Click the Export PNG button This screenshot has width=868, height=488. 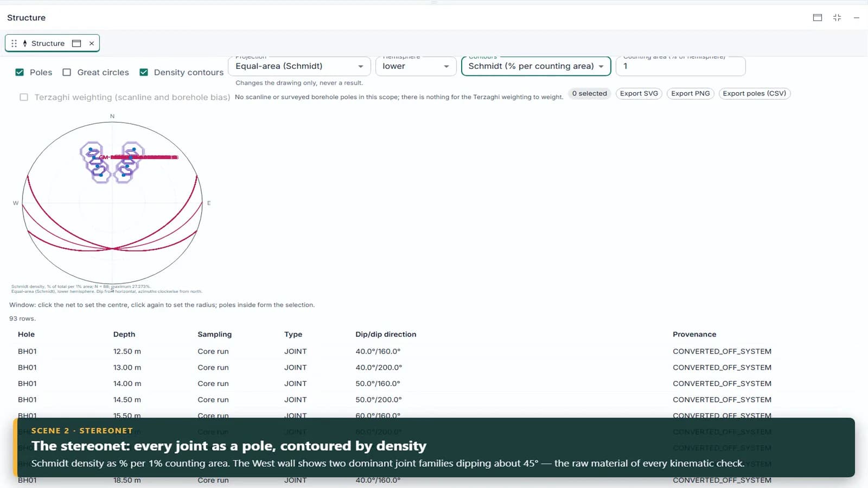click(691, 93)
